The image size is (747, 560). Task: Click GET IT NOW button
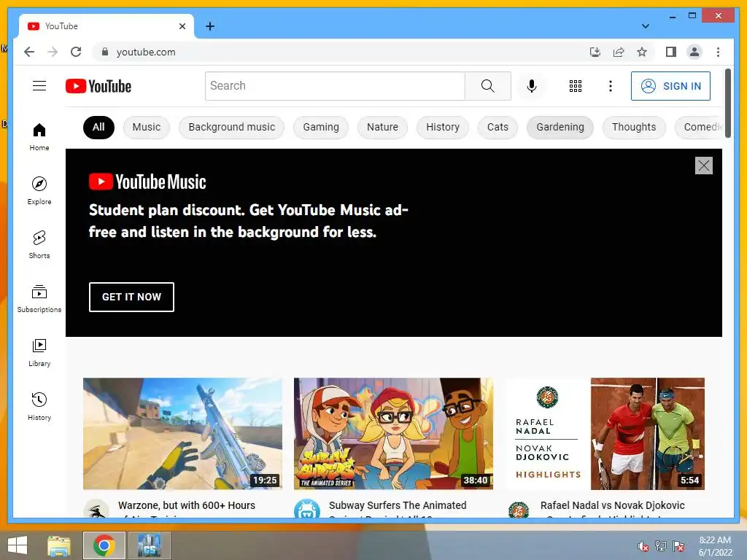click(x=131, y=297)
